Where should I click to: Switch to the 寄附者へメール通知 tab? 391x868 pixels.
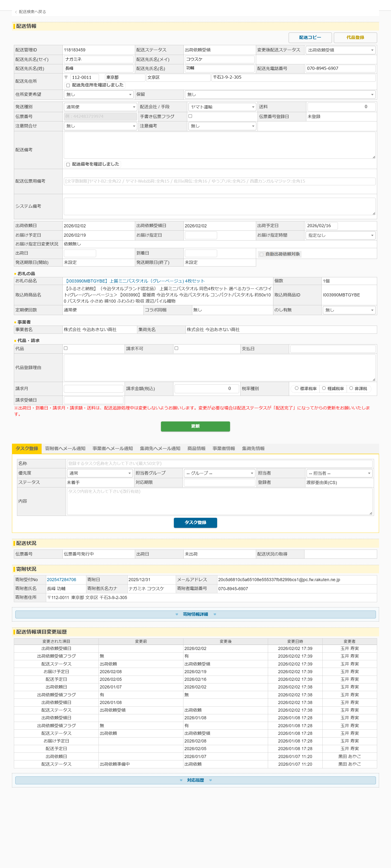pos(65,448)
